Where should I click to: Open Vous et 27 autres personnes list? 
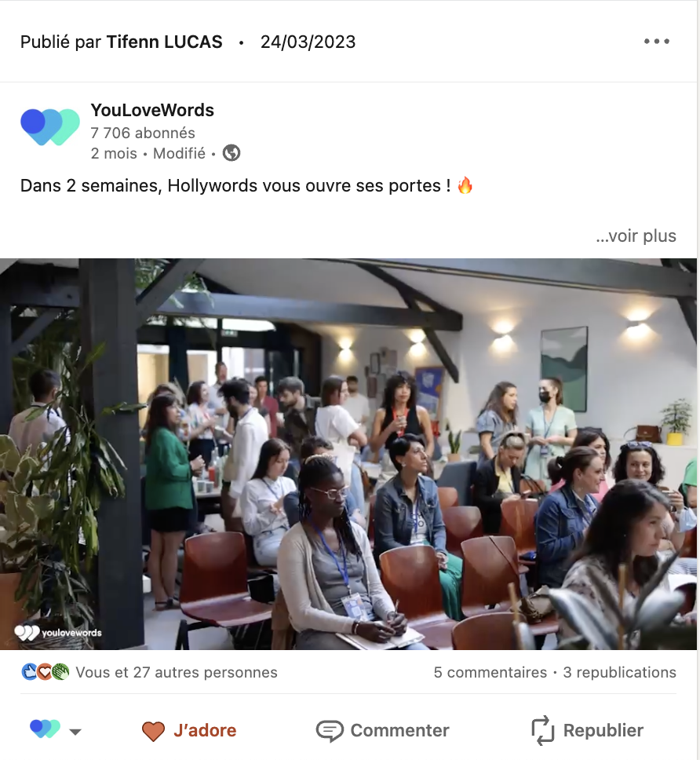(177, 672)
